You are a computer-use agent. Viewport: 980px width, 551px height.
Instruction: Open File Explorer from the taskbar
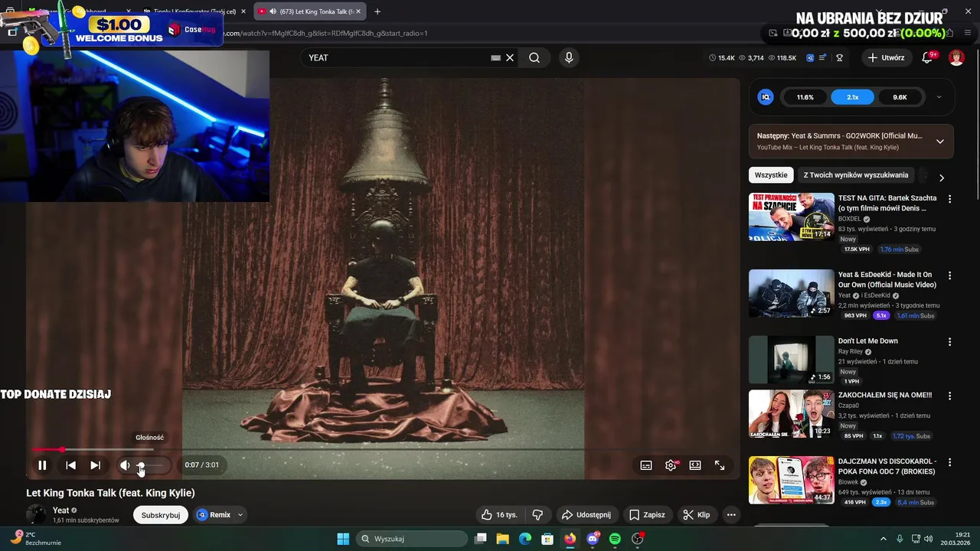click(503, 539)
